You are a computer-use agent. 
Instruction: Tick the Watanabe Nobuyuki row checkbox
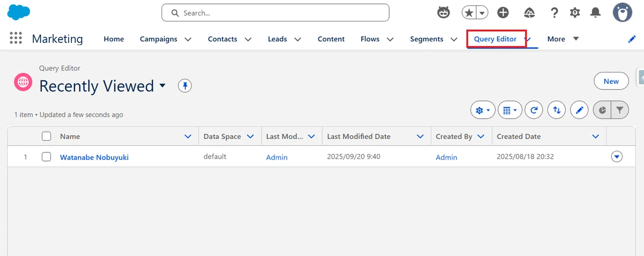[x=47, y=157]
